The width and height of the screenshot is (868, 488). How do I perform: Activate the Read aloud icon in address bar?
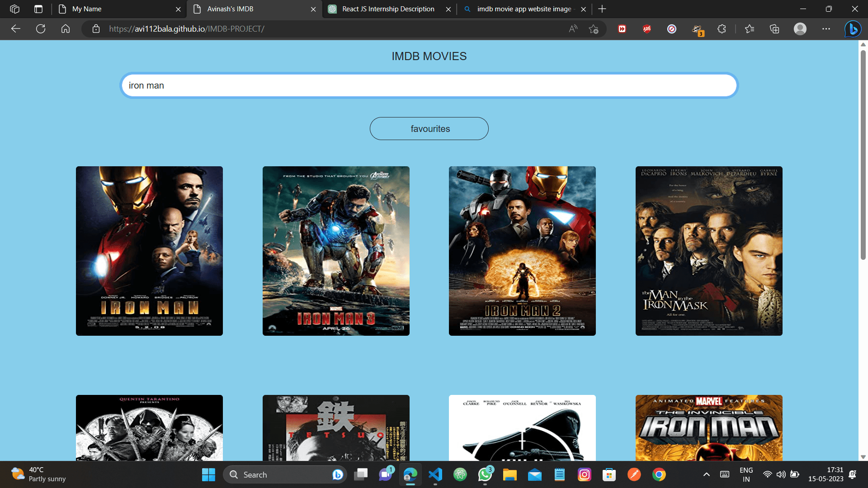tap(573, 29)
